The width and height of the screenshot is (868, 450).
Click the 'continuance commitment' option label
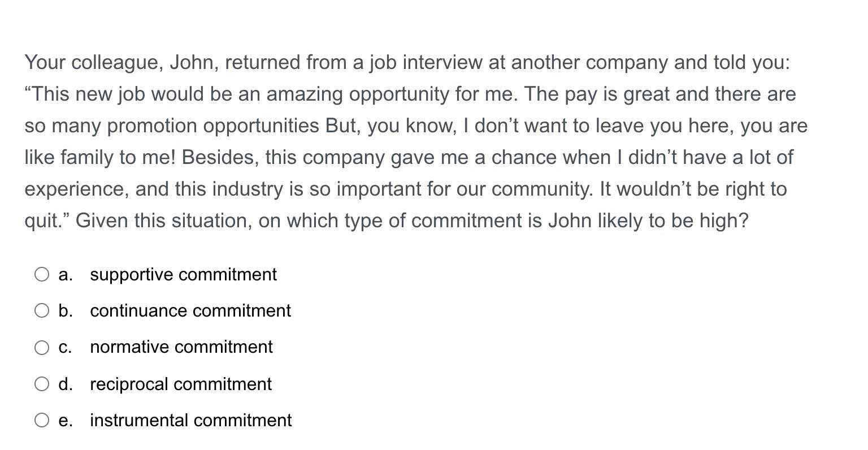(x=190, y=311)
